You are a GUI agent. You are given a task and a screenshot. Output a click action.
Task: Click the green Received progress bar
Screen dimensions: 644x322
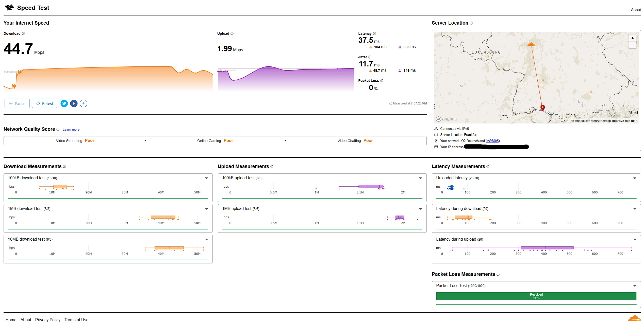(536, 296)
